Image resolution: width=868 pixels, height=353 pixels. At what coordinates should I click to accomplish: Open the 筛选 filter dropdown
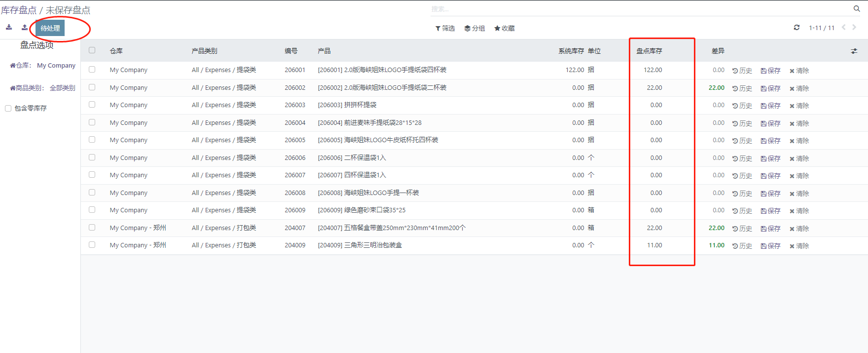445,29
